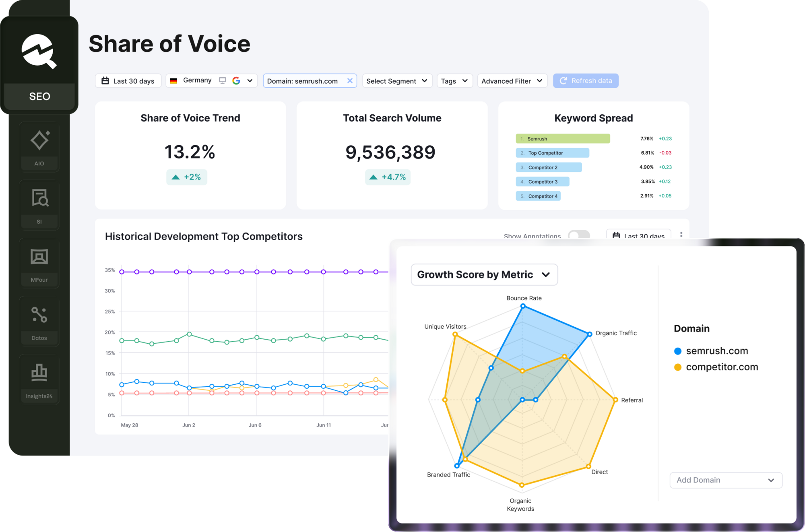Click the Refresh data button

click(x=586, y=80)
